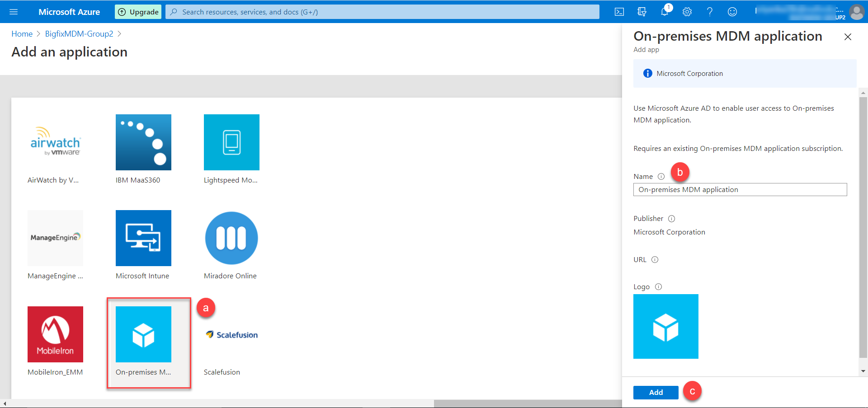The image size is (868, 408).
Task: Select the Scalefusion app icon
Action: coord(231,334)
